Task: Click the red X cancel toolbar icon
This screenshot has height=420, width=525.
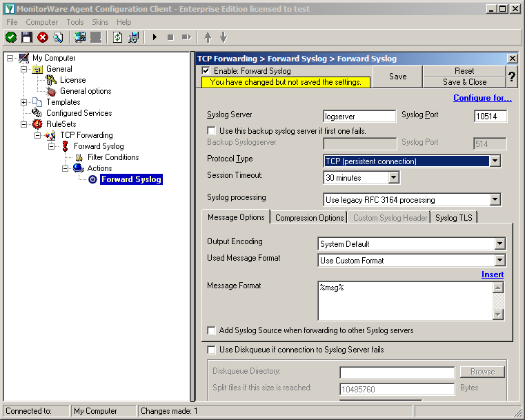Action: point(43,37)
